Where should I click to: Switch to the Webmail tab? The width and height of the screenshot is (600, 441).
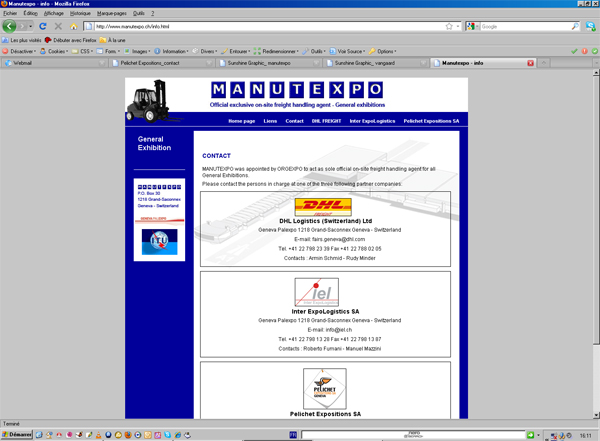(54, 63)
